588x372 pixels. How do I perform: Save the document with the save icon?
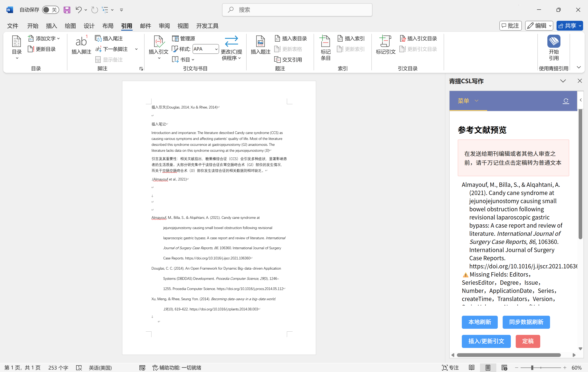click(67, 10)
